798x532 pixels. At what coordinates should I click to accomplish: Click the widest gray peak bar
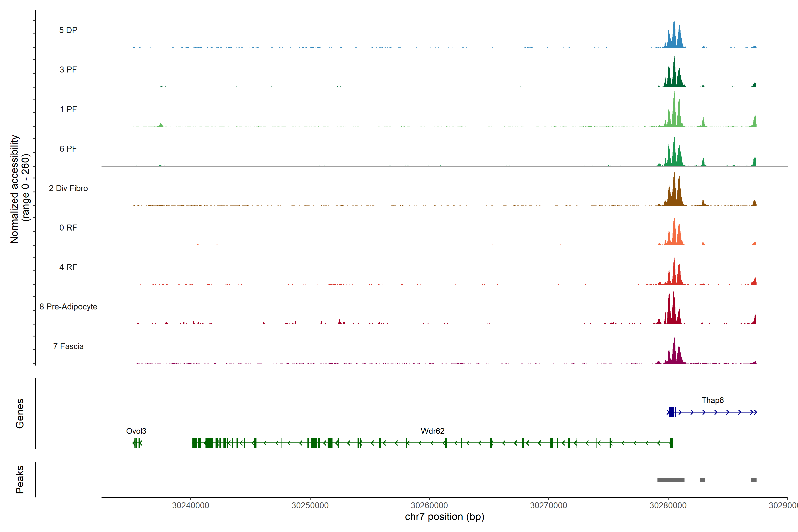[x=671, y=480]
